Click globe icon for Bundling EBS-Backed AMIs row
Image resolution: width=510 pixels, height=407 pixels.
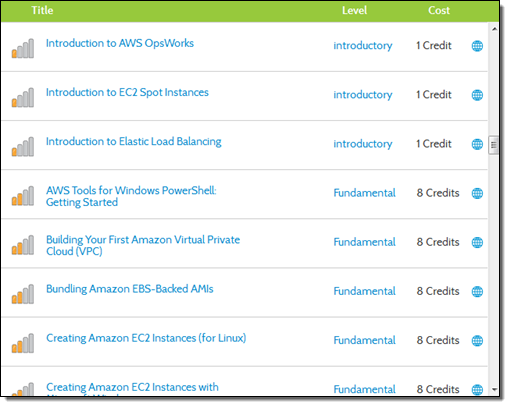(x=477, y=291)
